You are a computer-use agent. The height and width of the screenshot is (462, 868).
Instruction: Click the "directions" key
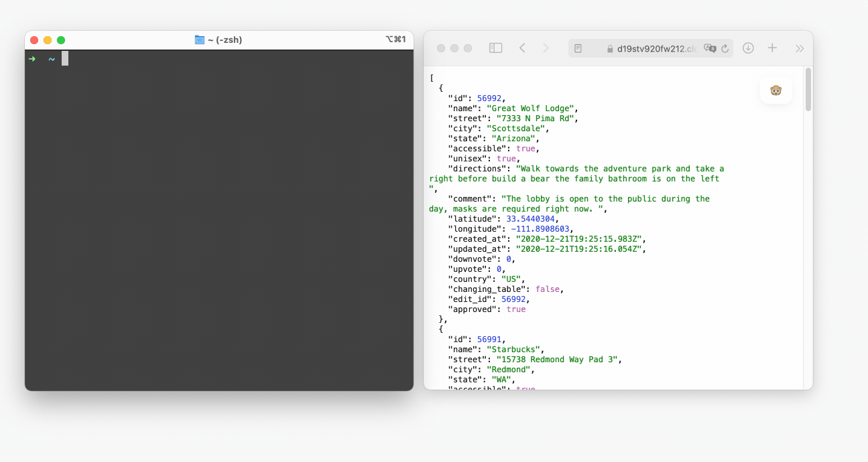[x=478, y=169]
